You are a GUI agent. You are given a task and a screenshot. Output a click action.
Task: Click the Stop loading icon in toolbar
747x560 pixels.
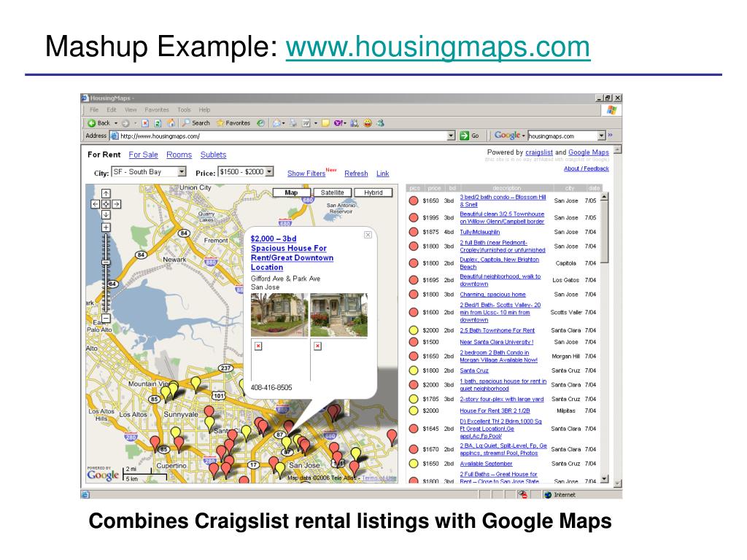click(145, 122)
